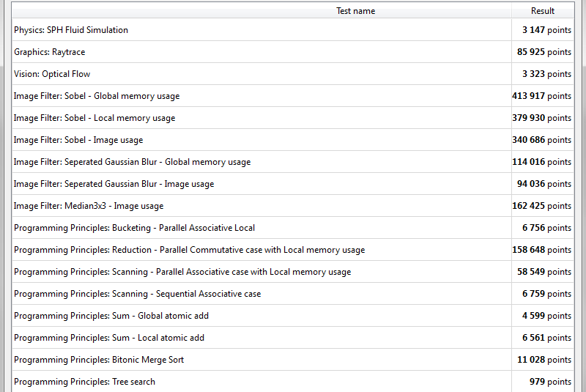Image resolution: width=586 pixels, height=392 pixels.
Task: Select Gaussian Blur - Global memory usage row
Action: pyautogui.click(x=132, y=162)
